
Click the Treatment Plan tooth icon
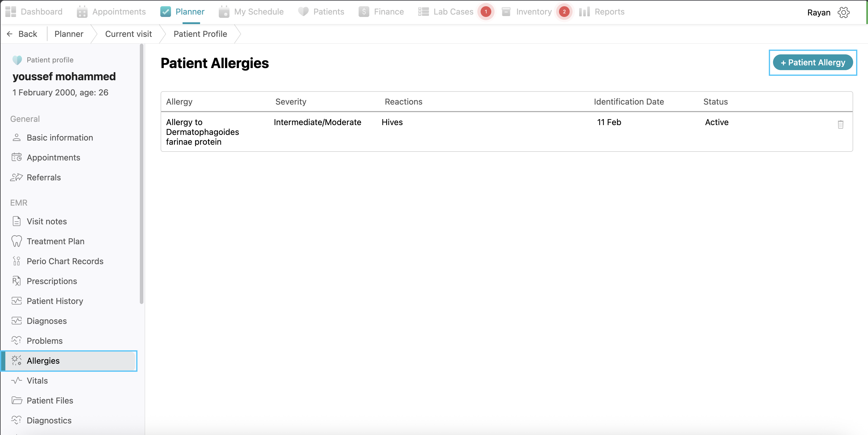(x=17, y=242)
